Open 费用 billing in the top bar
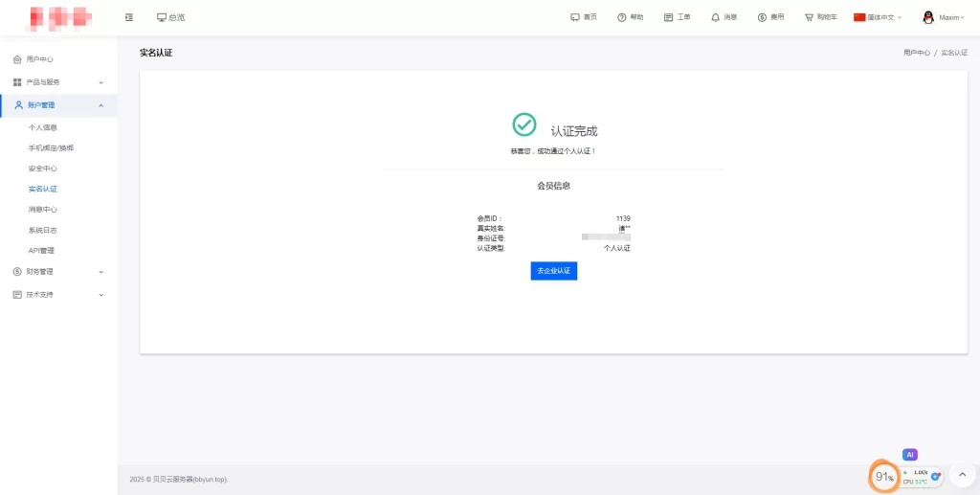 point(770,17)
